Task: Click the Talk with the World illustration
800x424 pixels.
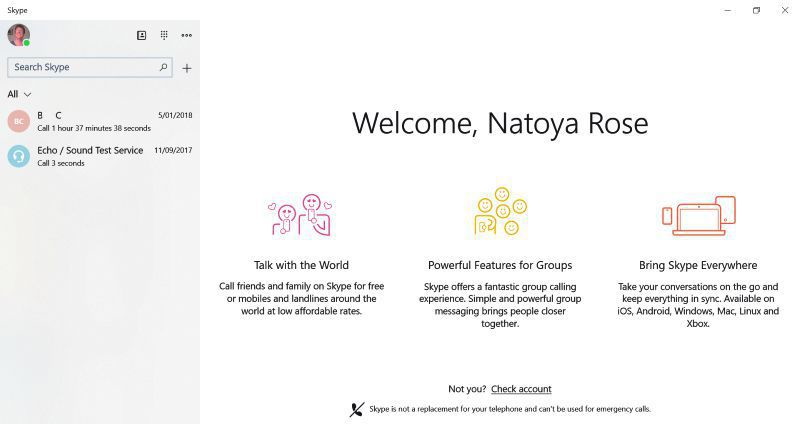Action: click(x=301, y=215)
